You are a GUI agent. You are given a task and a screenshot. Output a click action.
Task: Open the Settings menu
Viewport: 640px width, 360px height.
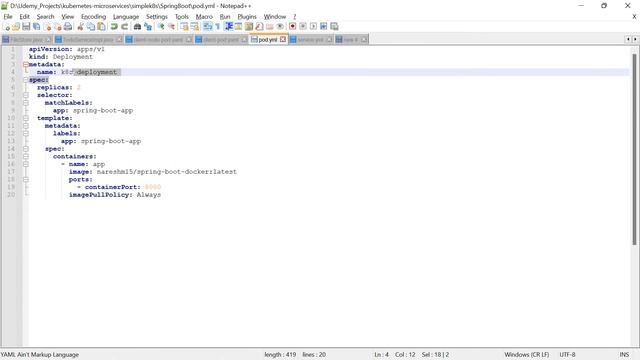coord(157,17)
